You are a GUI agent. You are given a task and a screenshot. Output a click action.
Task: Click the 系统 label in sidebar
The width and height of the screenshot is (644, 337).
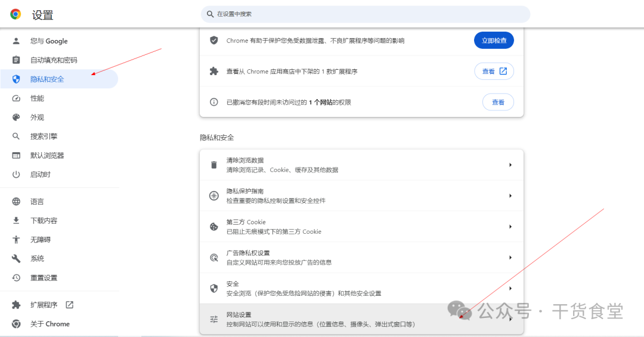pyautogui.click(x=37, y=258)
